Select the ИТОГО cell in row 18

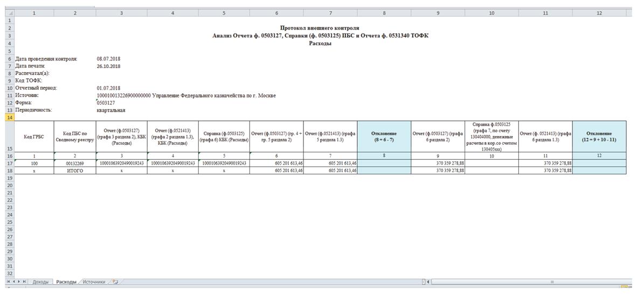[75, 170]
